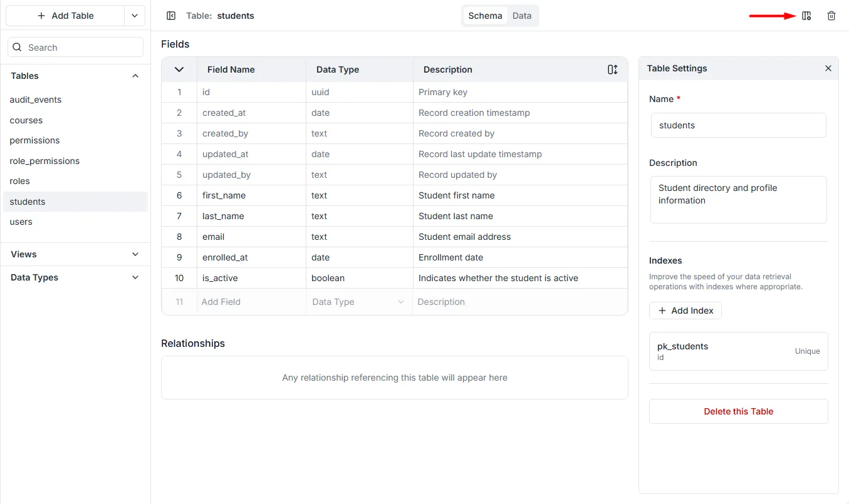Open the Add Table dropdown arrow

pos(135,16)
